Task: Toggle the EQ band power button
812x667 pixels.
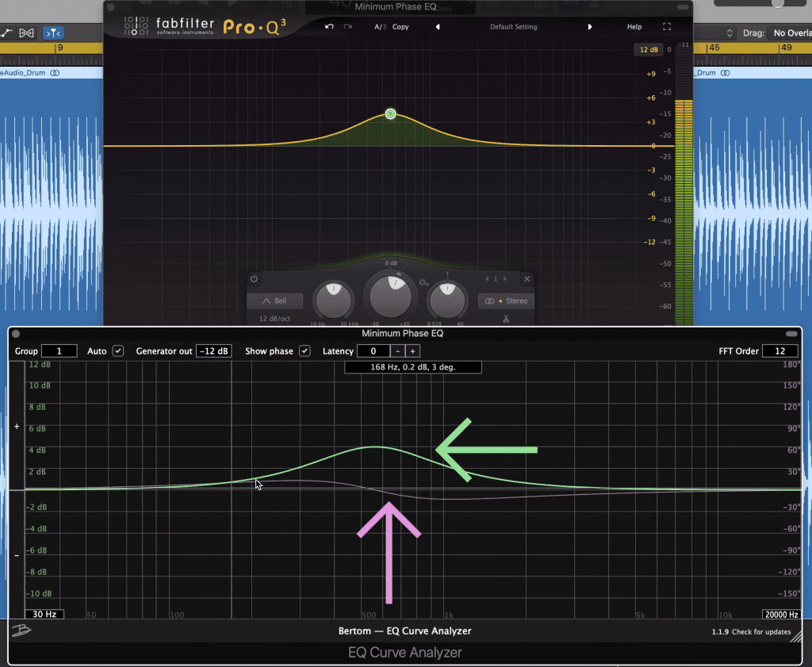Action: pos(254,278)
